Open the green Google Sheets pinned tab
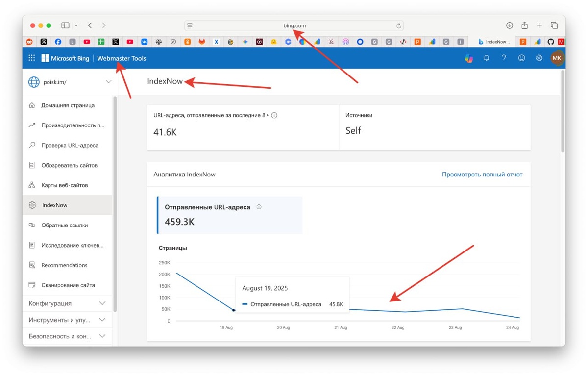The image size is (588, 376). click(x=101, y=42)
